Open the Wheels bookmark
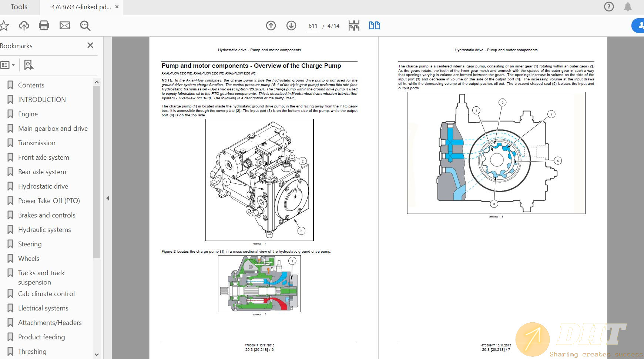This screenshot has height=359, width=644. [28, 259]
